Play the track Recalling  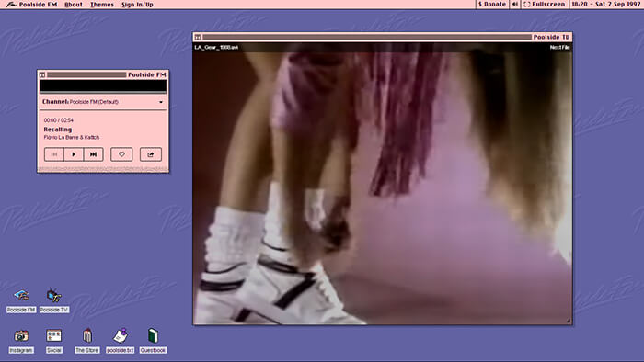coord(74,154)
